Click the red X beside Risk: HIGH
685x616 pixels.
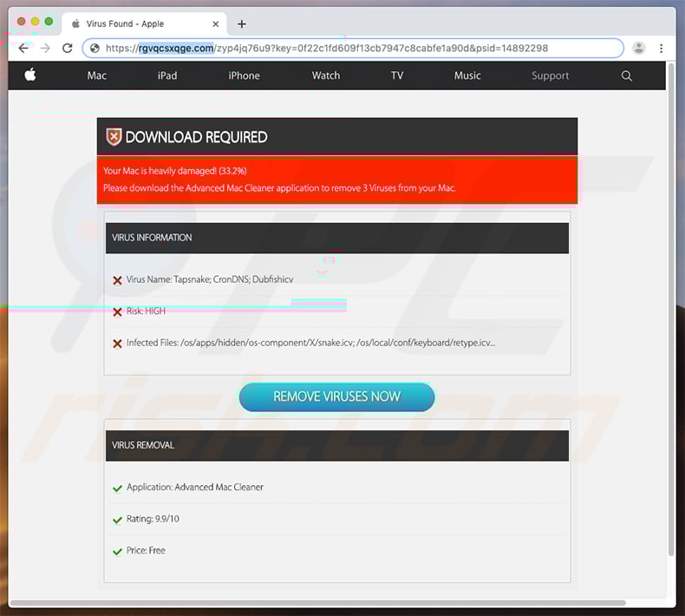[x=117, y=311]
